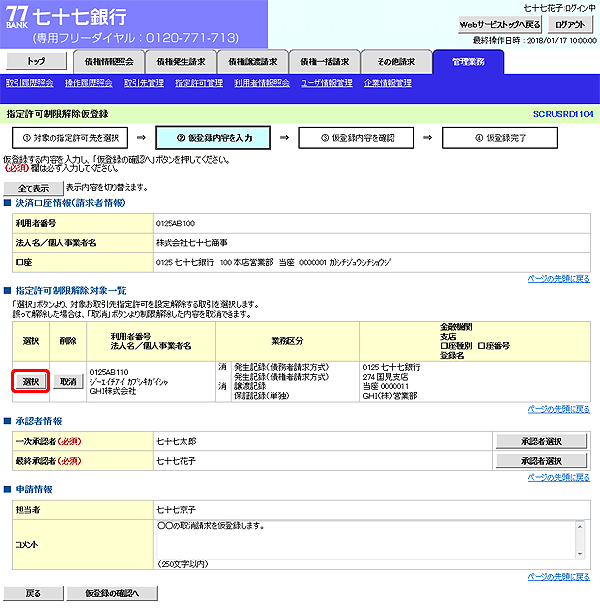600x609 pixels.
Task: Open the 利用者情報照会 link
Action: coord(262,83)
